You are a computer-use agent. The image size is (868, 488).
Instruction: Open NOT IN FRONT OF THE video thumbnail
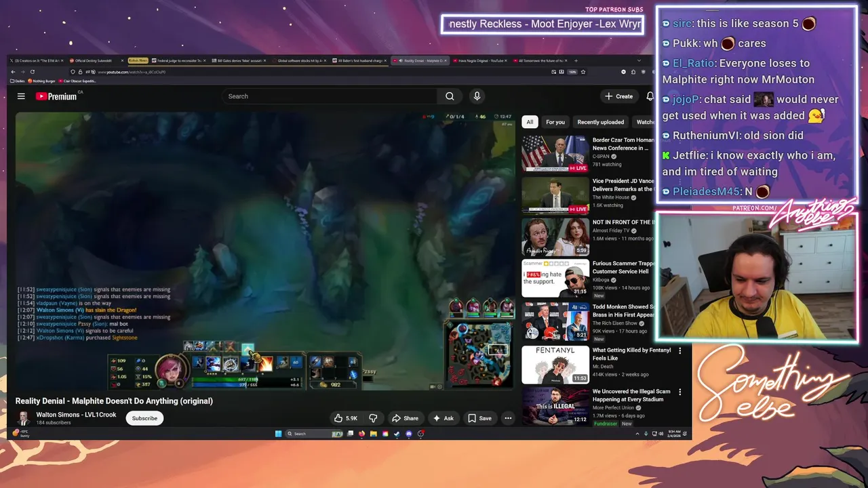click(555, 237)
